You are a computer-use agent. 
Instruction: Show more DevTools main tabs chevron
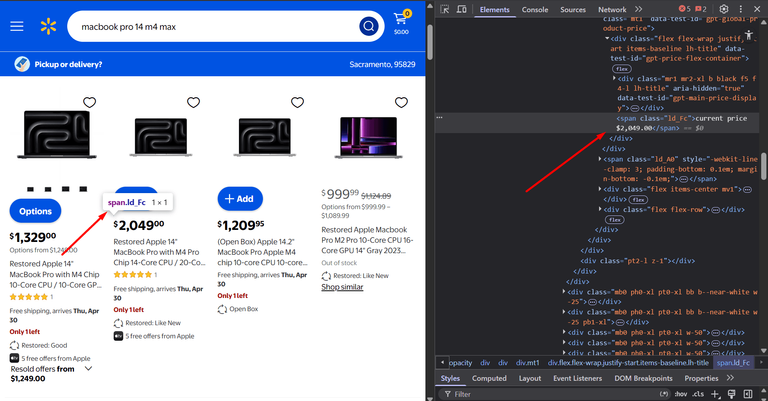click(638, 9)
